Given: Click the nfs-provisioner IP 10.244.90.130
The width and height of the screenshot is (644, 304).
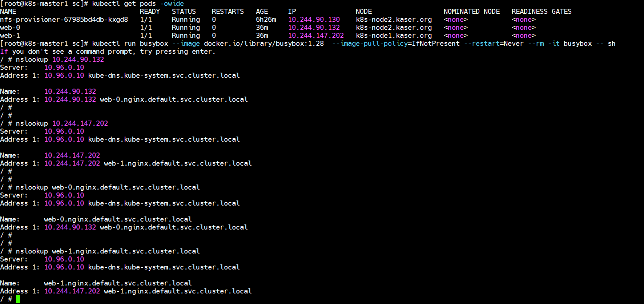Looking at the screenshot, I should pyautogui.click(x=314, y=20).
